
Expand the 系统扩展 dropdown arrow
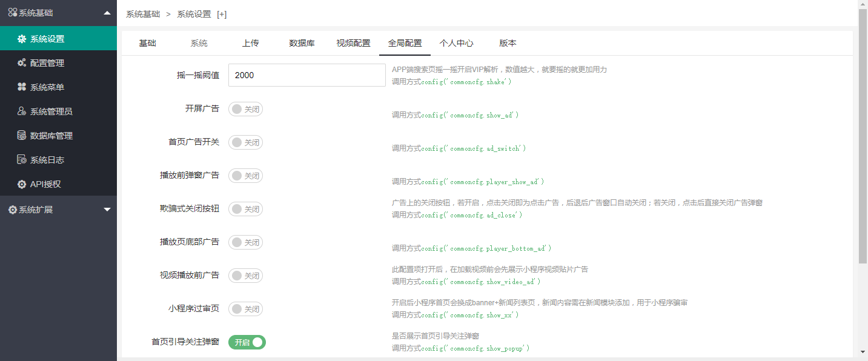(x=107, y=210)
